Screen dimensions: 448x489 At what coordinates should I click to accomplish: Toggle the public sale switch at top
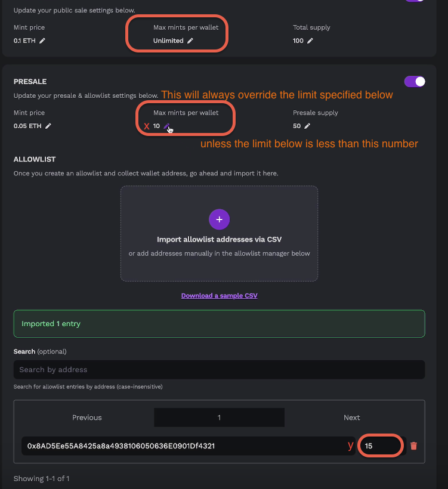(415, 1)
